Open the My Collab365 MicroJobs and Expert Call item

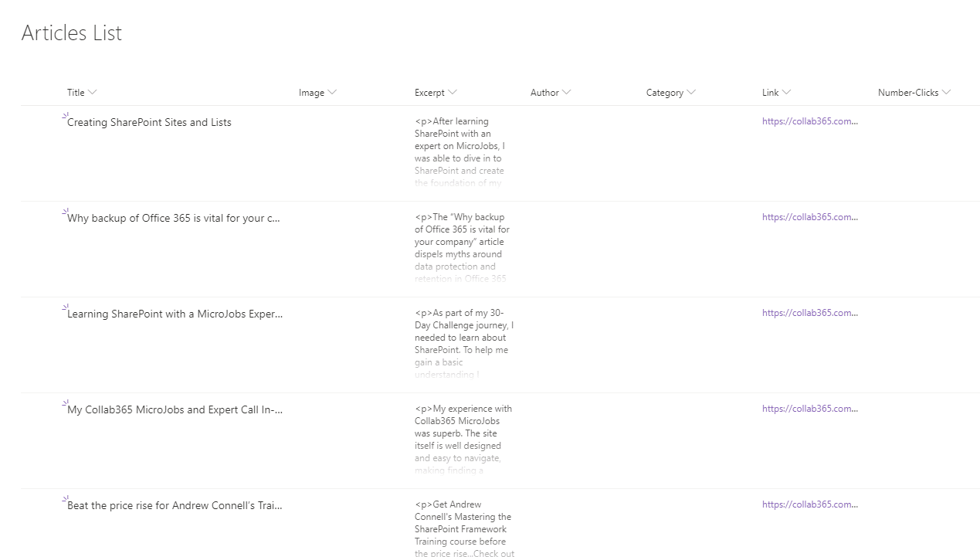[175, 410]
